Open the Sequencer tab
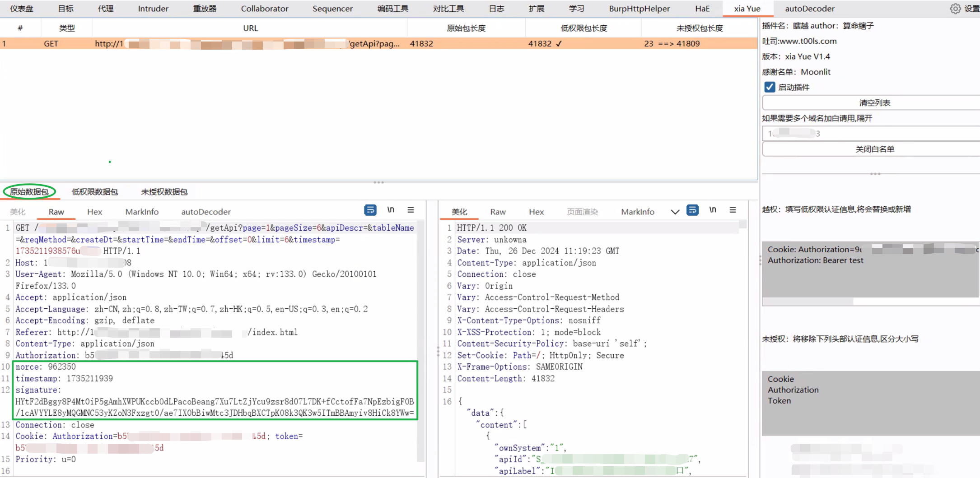Viewport: 980px width, 478px height. pyautogui.click(x=332, y=9)
